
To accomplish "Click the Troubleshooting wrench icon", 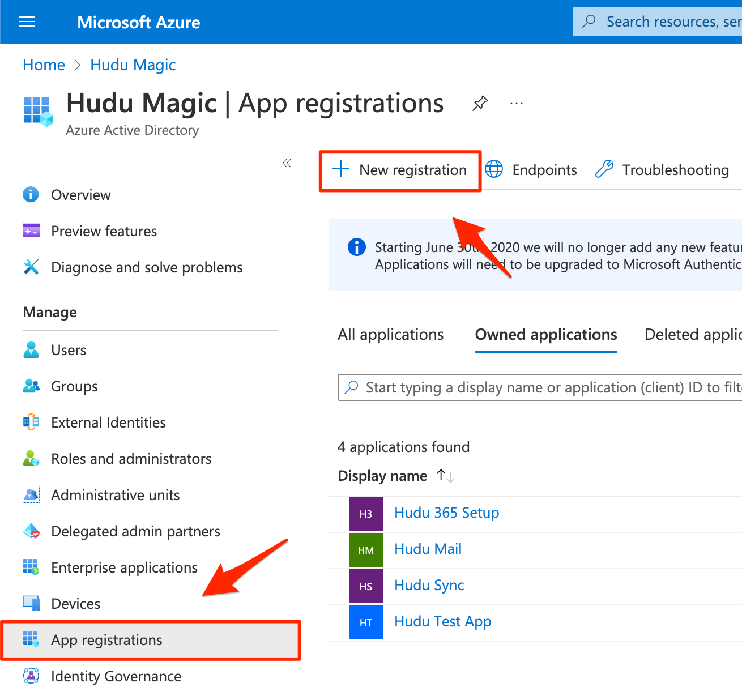I will click(604, 169).
